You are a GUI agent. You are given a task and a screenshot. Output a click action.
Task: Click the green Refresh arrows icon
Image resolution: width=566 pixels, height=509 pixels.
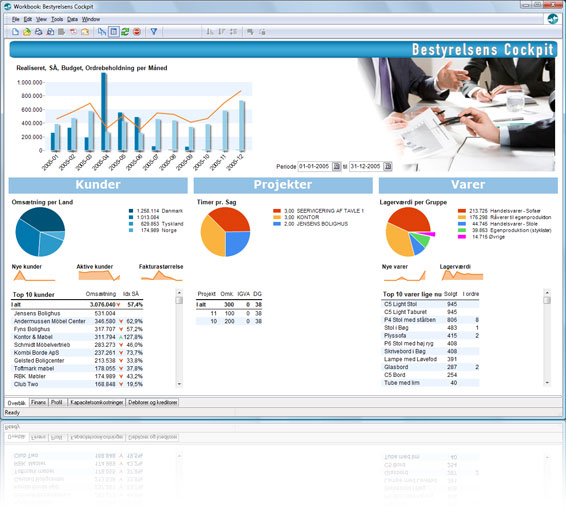(x=125, y=32)
